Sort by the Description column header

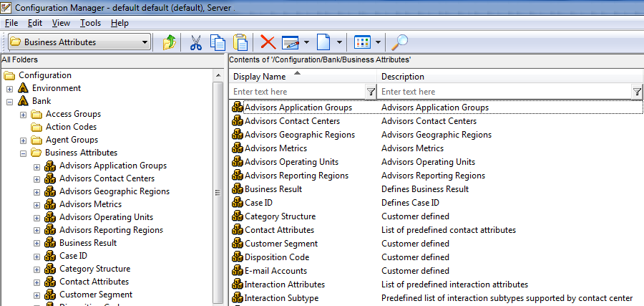coord(510,77)
